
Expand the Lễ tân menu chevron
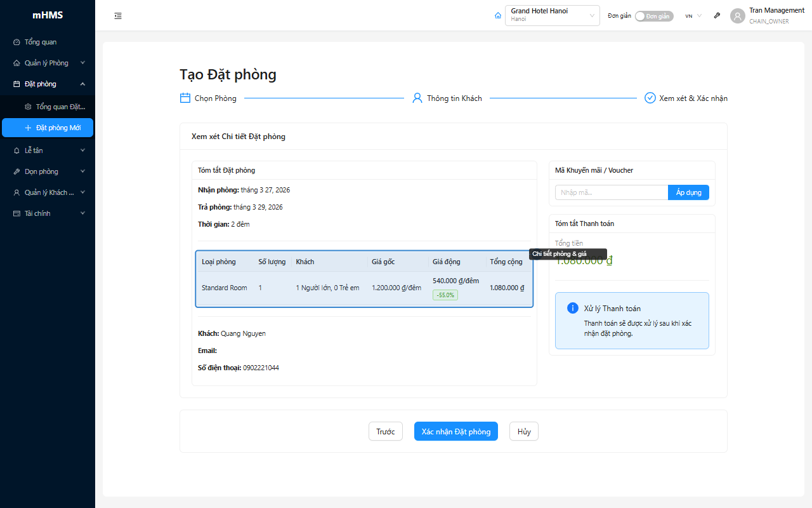pos(82,150)
